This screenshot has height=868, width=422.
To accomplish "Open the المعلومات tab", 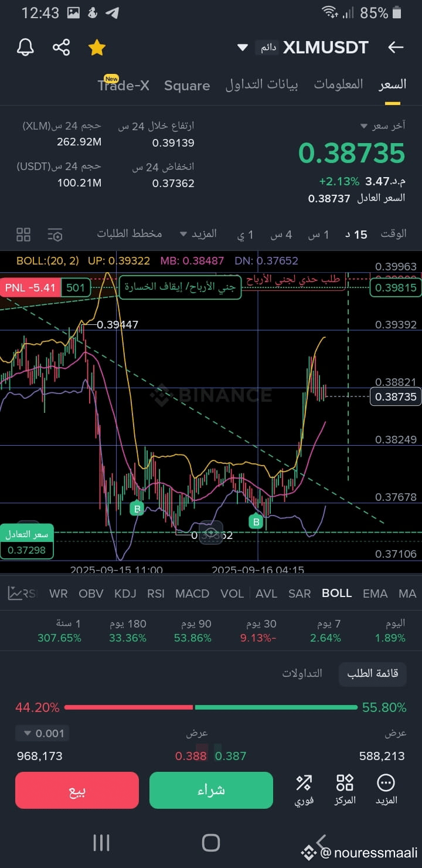I will (x=338, y=84).
